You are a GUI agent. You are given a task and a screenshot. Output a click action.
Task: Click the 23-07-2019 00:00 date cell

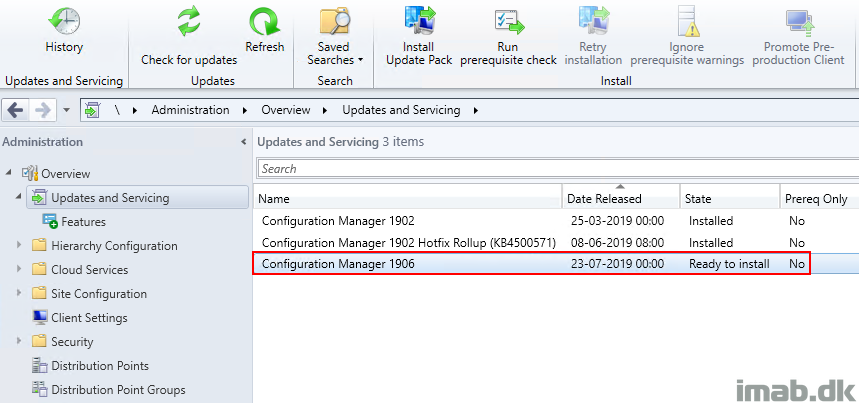point(617,264)
